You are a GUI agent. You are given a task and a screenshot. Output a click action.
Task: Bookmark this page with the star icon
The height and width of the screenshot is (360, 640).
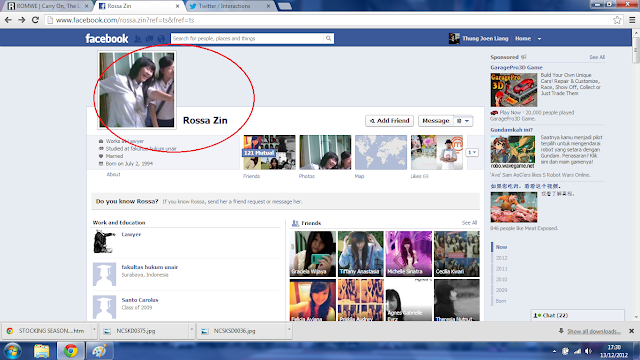(617, 20)
